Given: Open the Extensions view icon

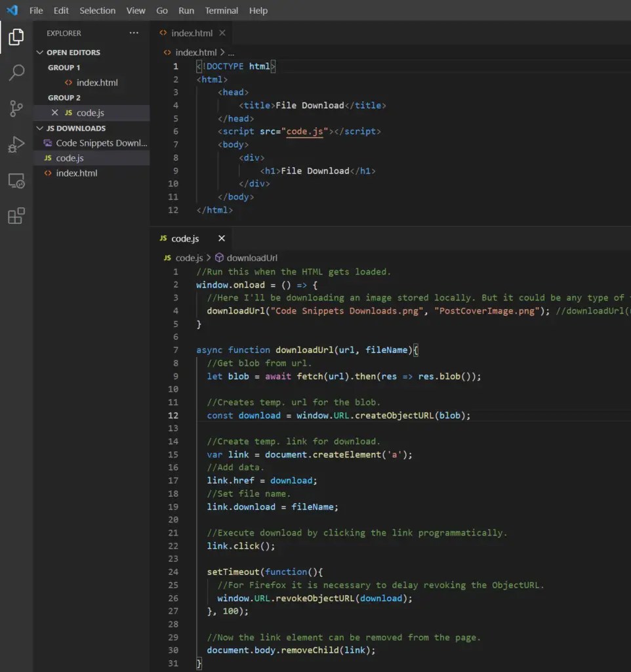Looking at the screenshot, I should tap(16, 215).
